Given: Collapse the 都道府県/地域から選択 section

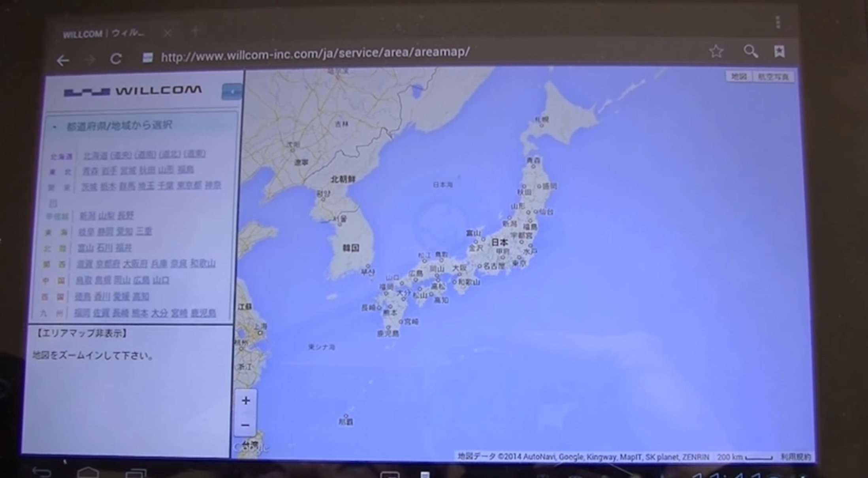Looking at the screenshot, I should click(119, 126).
